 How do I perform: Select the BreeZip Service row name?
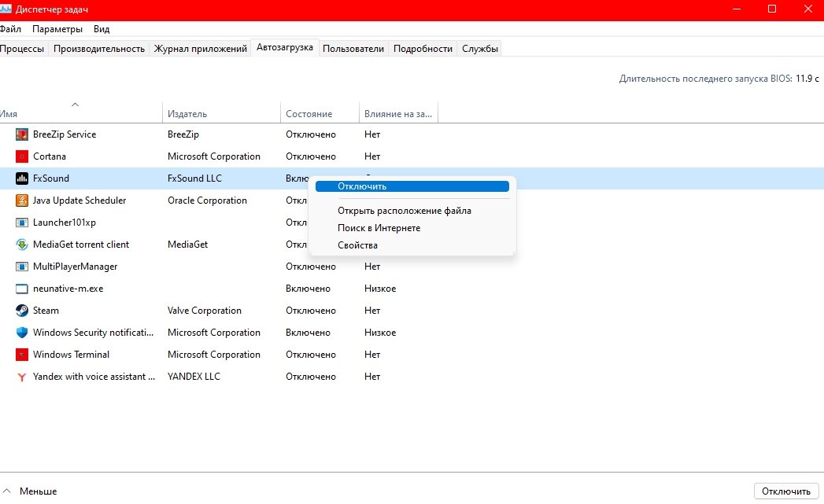click(x=65, y=134)
